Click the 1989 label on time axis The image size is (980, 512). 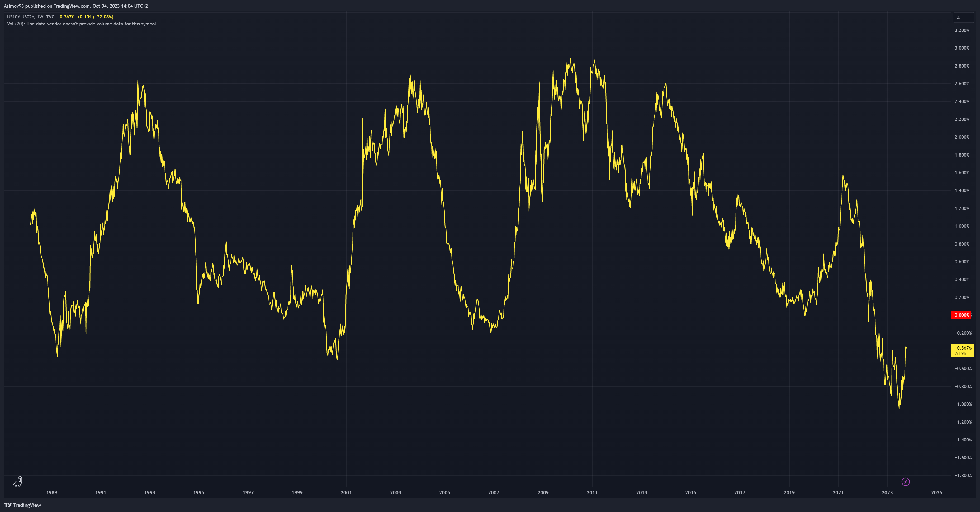(x=51, y=493)
